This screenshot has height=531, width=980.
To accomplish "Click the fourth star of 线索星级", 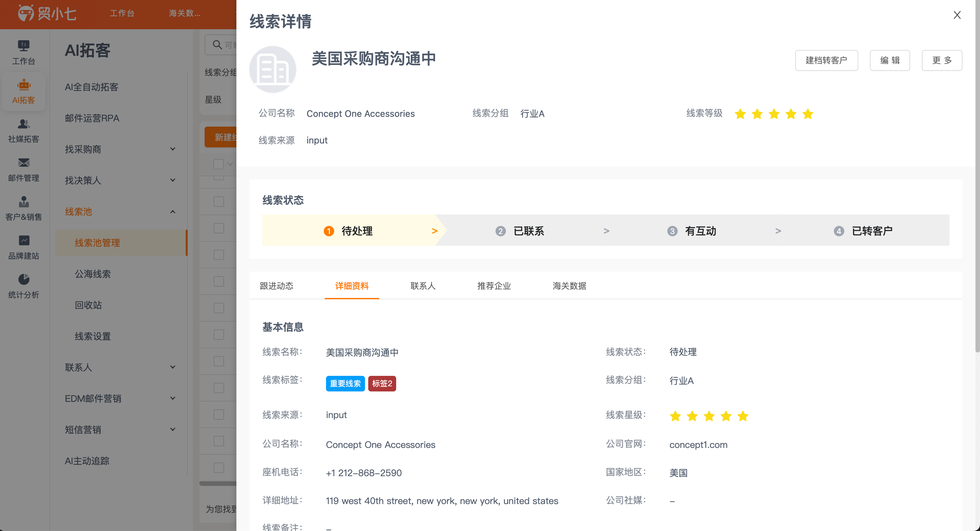I will (x=726, y=416).
